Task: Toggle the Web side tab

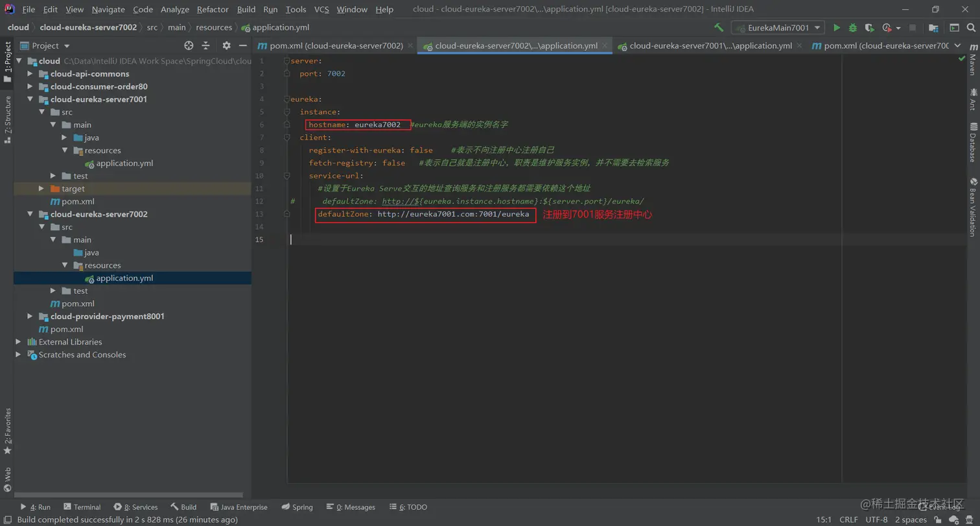Action: [7, 480]
